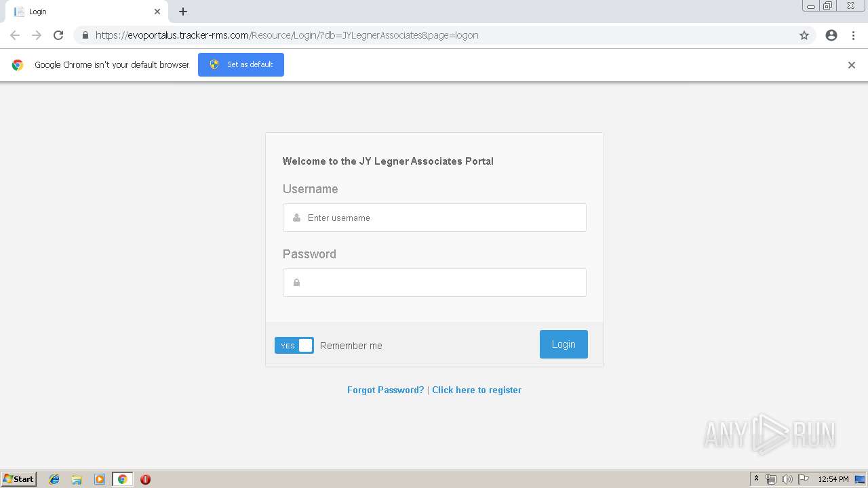Select the Chrome taskbar icon
868x488 pixels.
coord(122,479)
